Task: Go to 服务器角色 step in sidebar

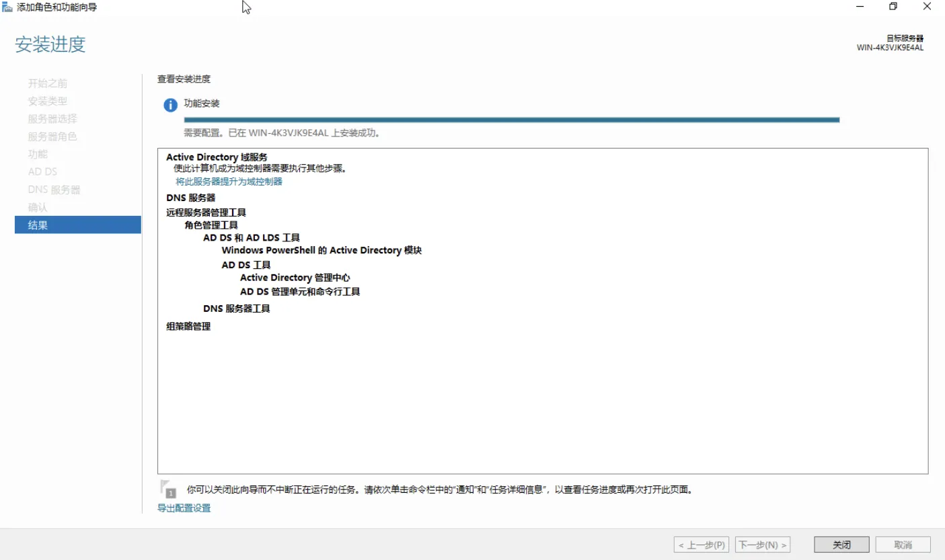Action: click(52, 136)
